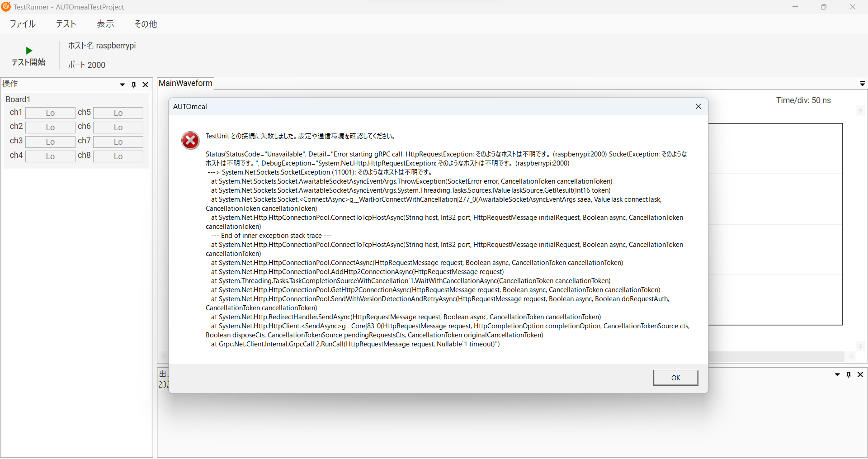Screen dimensions: 868x459
Task: Toggle ch4 Lo state button
Action: click(50, 156)
